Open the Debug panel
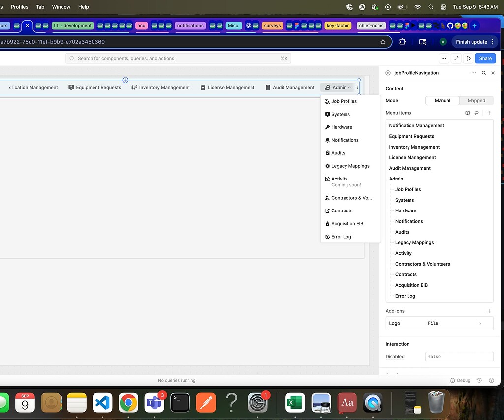The height and width of the screenshot is (420, 504). tap(460, 380)
